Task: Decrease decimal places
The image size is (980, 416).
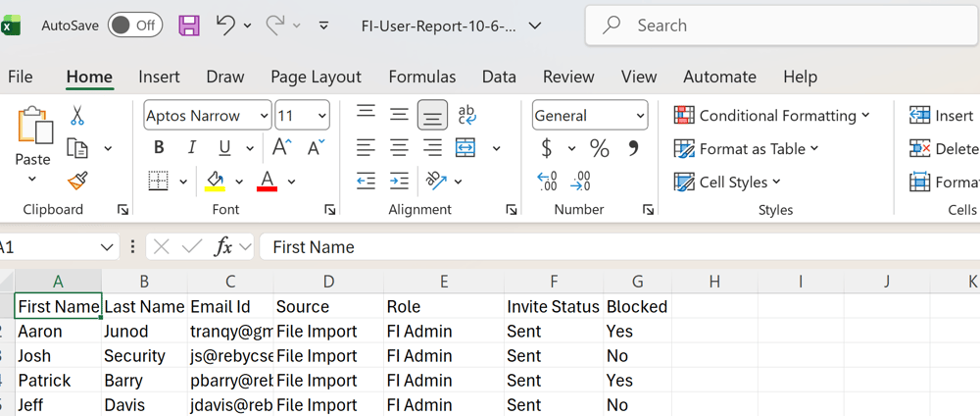Action: point(580,182)
